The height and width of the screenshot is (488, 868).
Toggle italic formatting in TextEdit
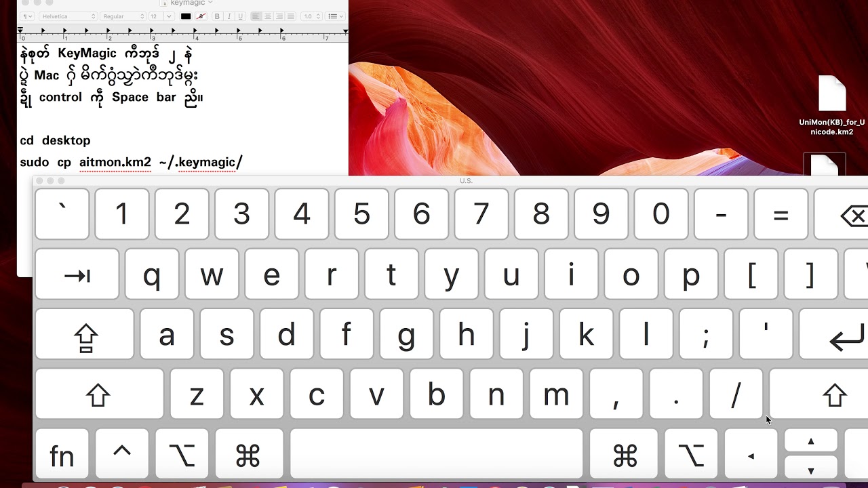coord(229,16)
